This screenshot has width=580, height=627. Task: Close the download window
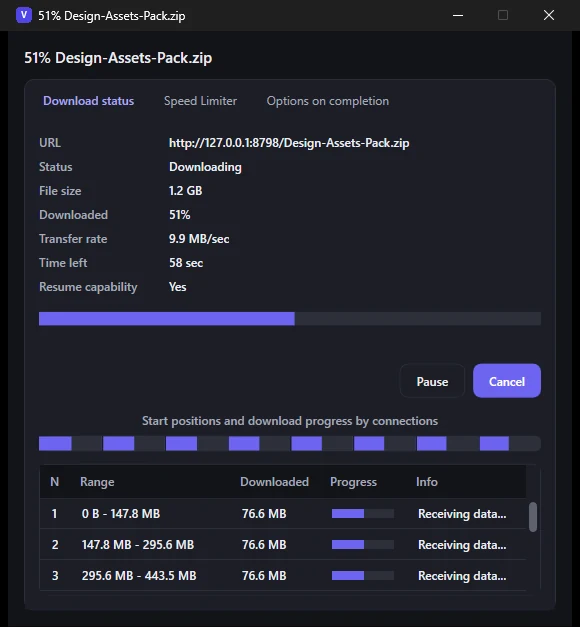[x=549, y=15]
